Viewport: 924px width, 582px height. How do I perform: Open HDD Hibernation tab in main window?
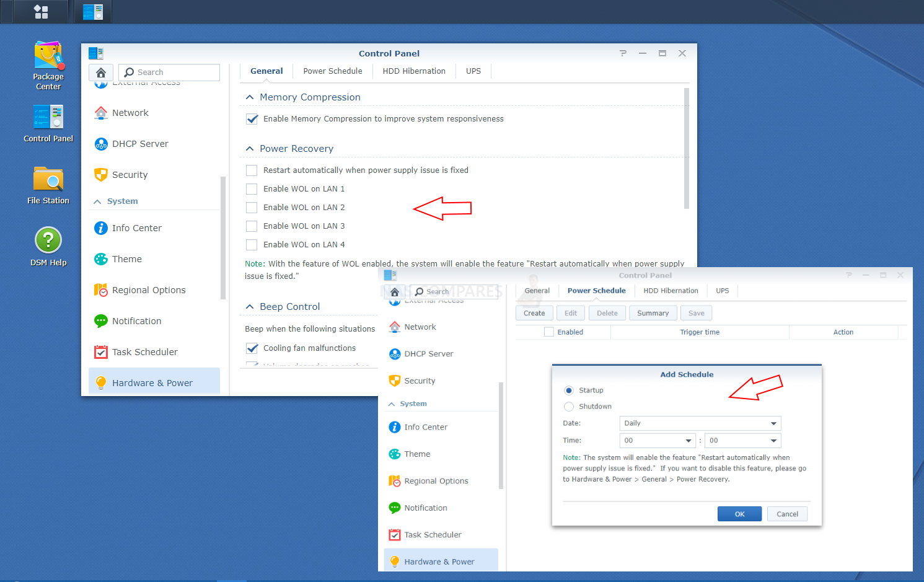click(x=414, y=71)
